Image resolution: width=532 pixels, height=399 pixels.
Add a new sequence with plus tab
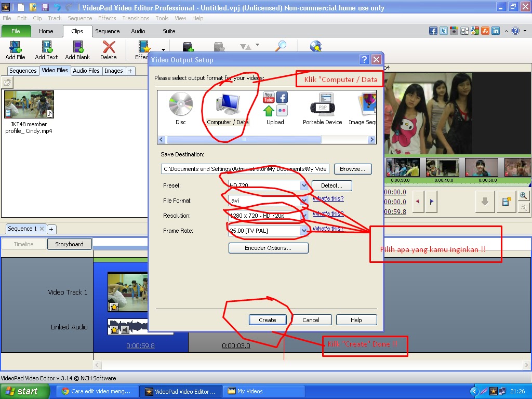point(51,229)
